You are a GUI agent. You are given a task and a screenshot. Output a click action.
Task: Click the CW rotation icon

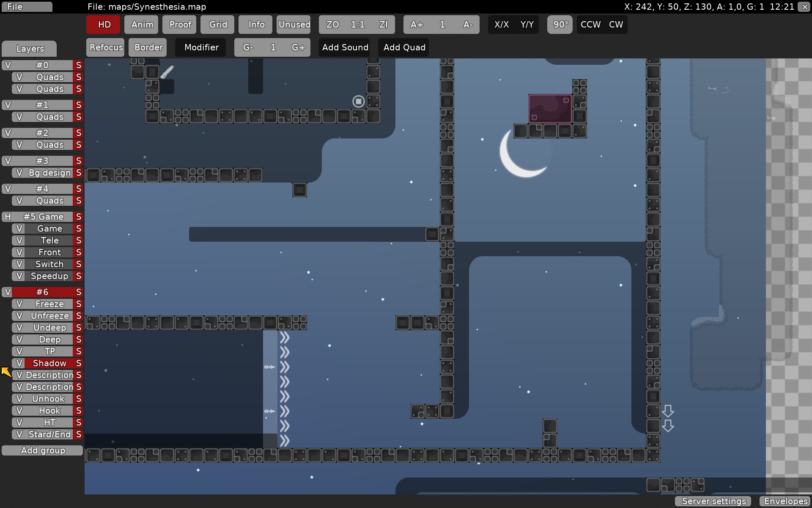pyautogui.click(x=616, y=24)
